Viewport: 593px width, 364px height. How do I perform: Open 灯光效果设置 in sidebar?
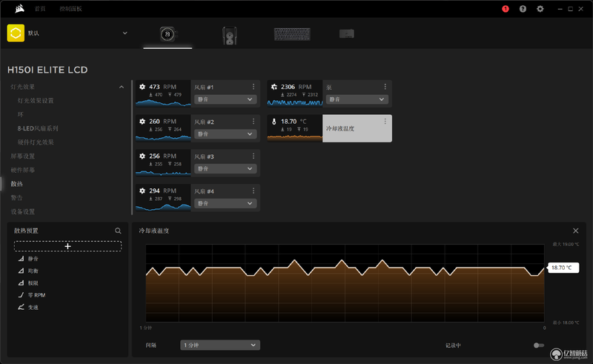coord(36,101)
